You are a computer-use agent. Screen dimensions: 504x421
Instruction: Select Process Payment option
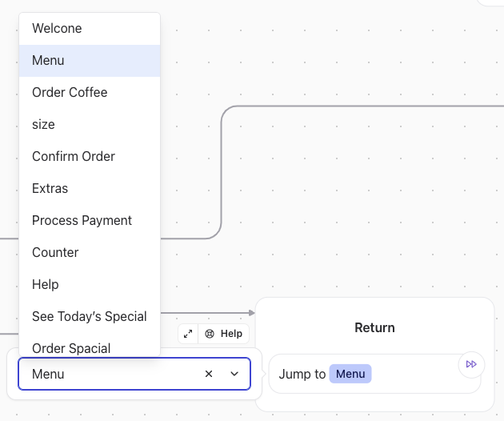coord(90,221)
